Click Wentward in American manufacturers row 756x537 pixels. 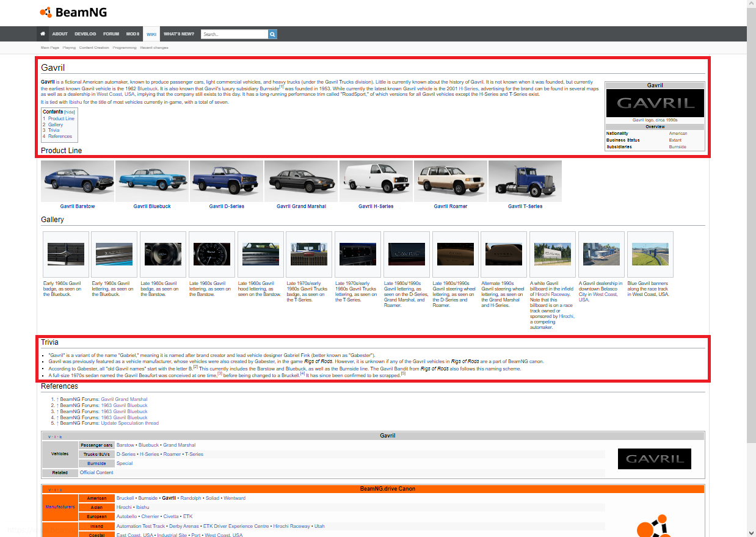tap(234, 498)
